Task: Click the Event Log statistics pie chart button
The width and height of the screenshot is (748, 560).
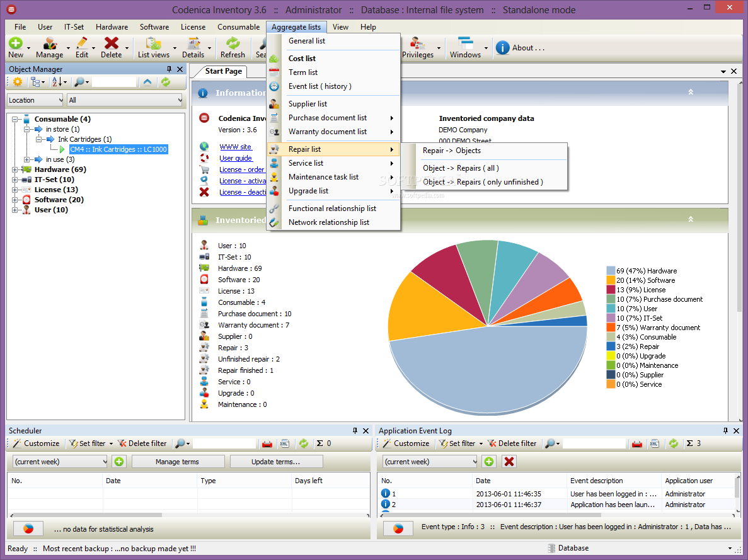Action: [398, 529]
